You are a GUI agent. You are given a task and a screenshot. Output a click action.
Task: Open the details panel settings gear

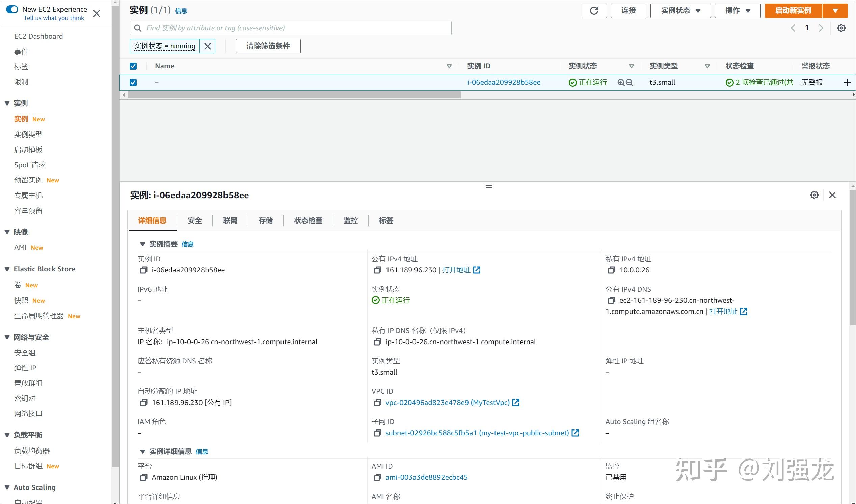pos(814,195)
